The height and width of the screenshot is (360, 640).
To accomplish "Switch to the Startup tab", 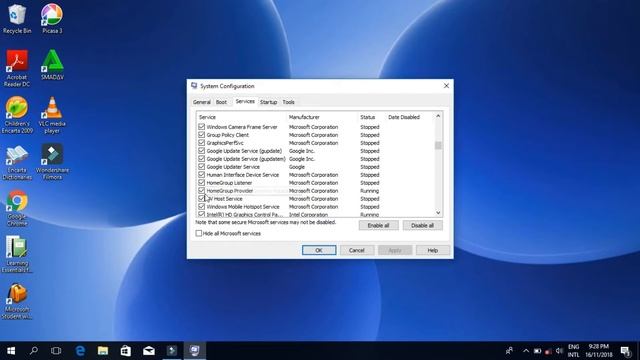I will point(269,102).
